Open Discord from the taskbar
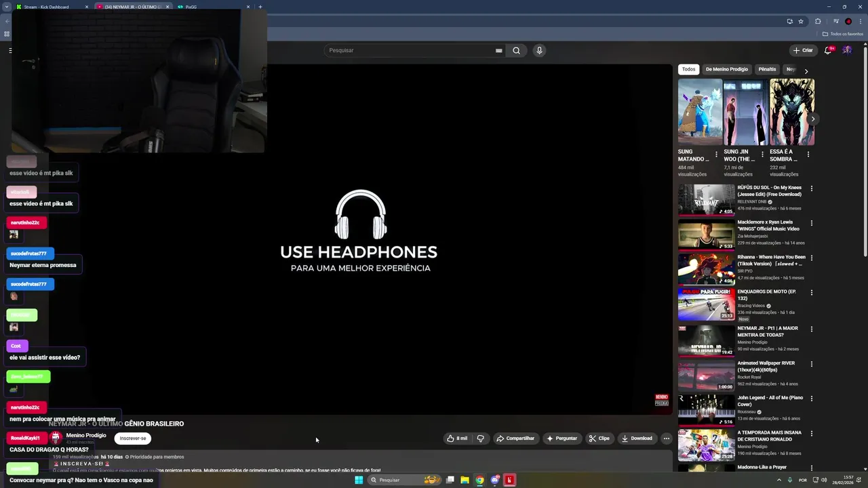Image resolution: width=868 pixels, height=488 pixels. pyautogui.click(x=495, y=480)
